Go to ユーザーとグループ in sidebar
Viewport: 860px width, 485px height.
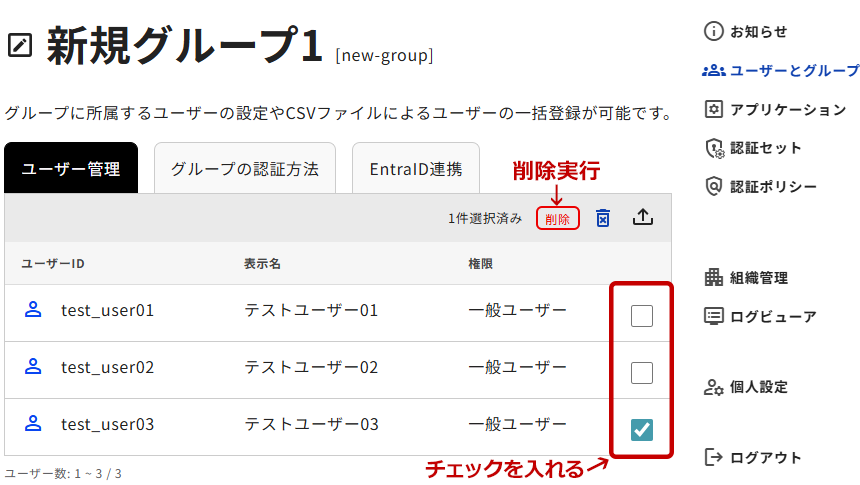click(x=782, y=71)
